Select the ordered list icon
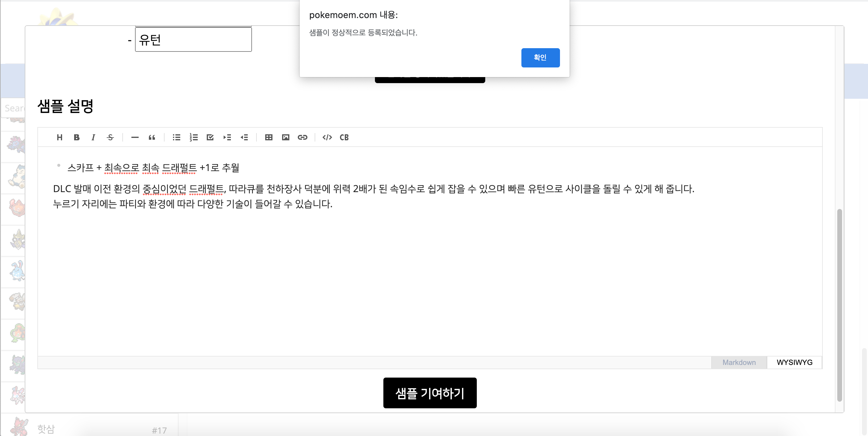 (x=193, y=137)
